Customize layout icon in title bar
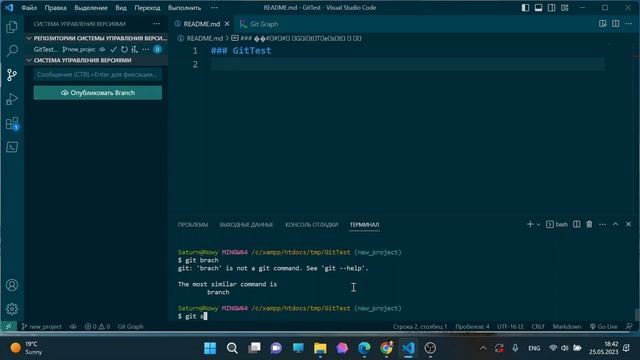The width and height of the screenshot is (640, 360). pos(564,8)
